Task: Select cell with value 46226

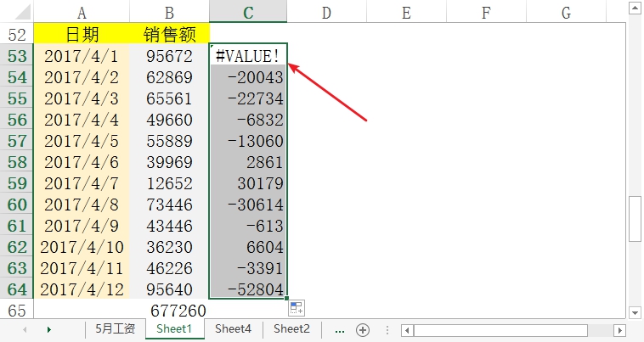Action: [169, 268]
